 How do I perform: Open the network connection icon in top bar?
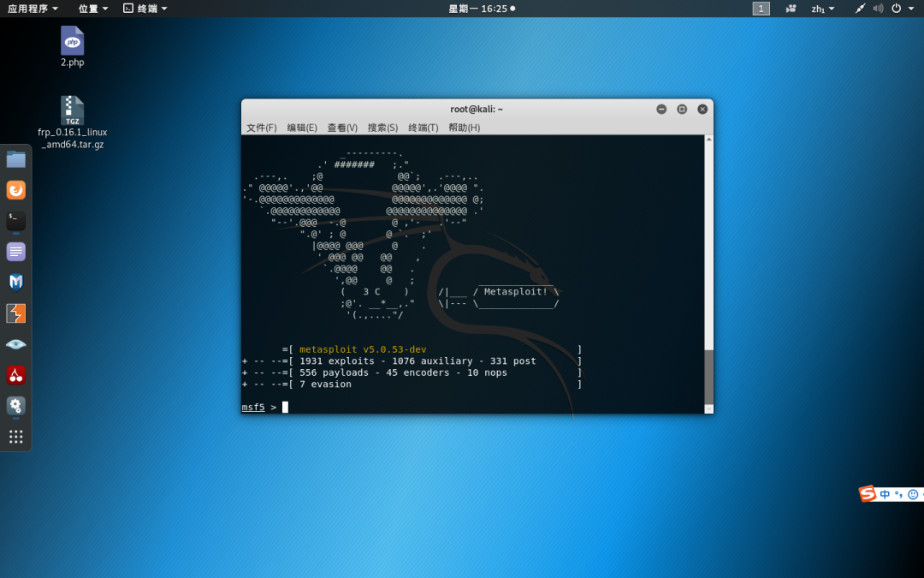[x=861, y=9]
